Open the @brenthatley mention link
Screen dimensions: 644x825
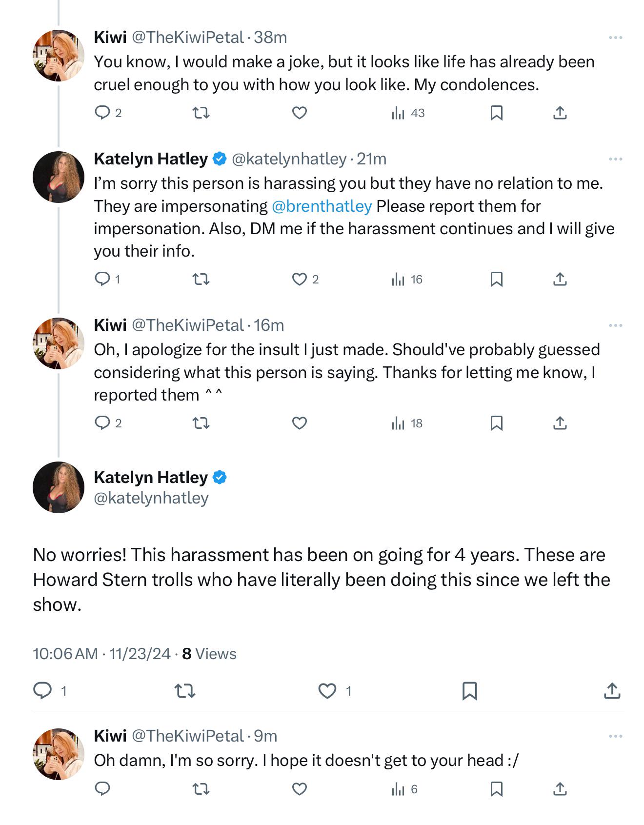pyautogui.click(x=322, y=206)
